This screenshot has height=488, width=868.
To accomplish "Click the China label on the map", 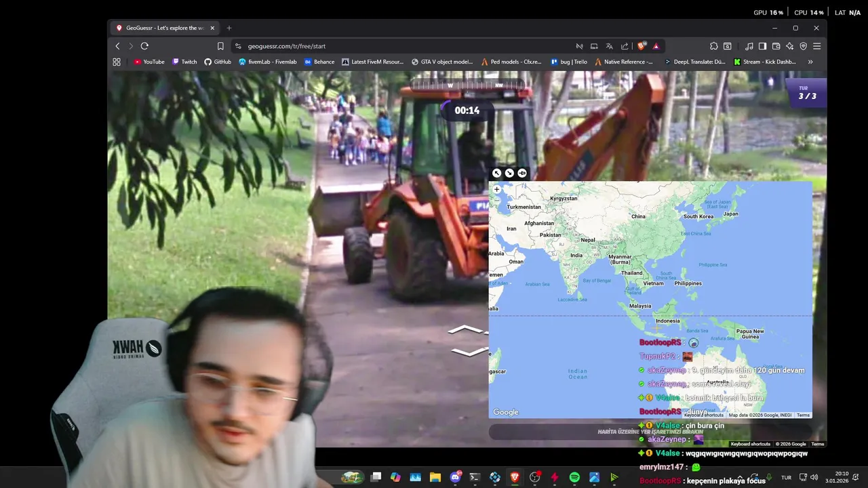I will [638, 216].
